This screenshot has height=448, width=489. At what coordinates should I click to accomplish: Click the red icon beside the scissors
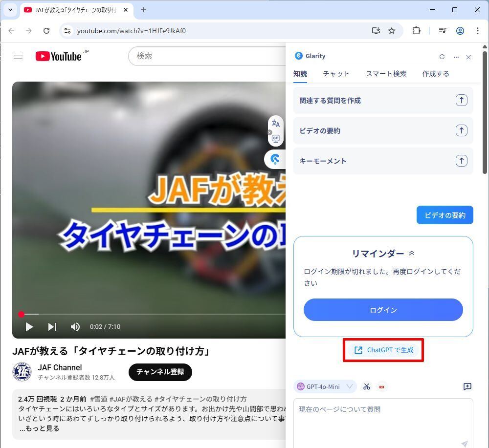(x=381, y=387)
